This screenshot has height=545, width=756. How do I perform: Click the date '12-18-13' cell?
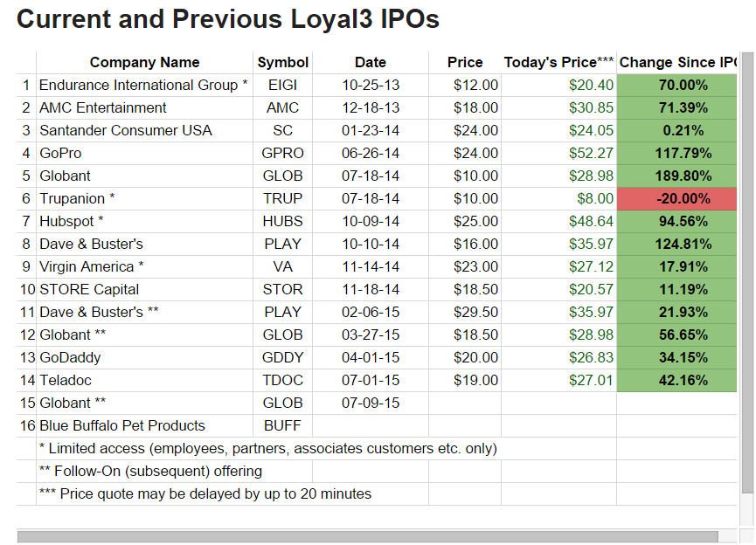[x=371, y=108]
